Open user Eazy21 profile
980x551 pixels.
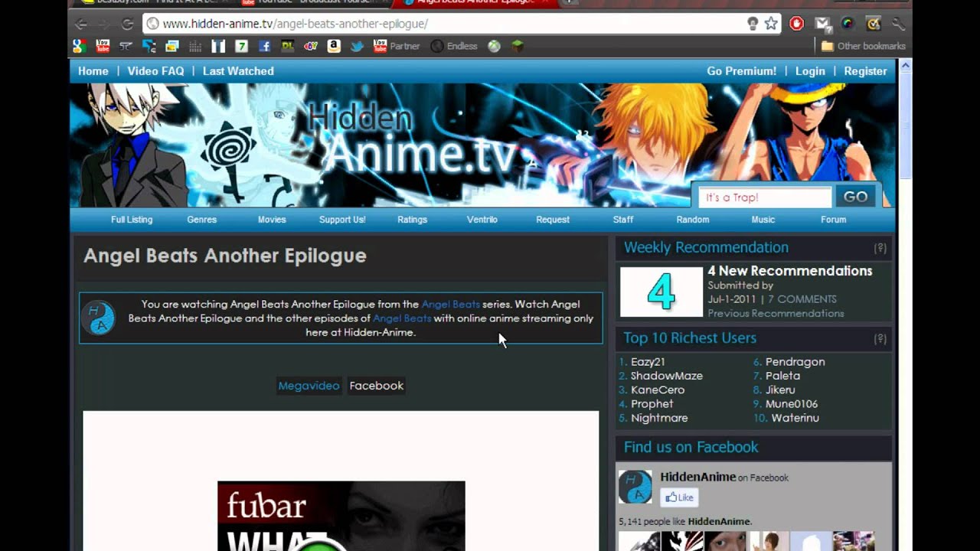click(x=648, y=362)
